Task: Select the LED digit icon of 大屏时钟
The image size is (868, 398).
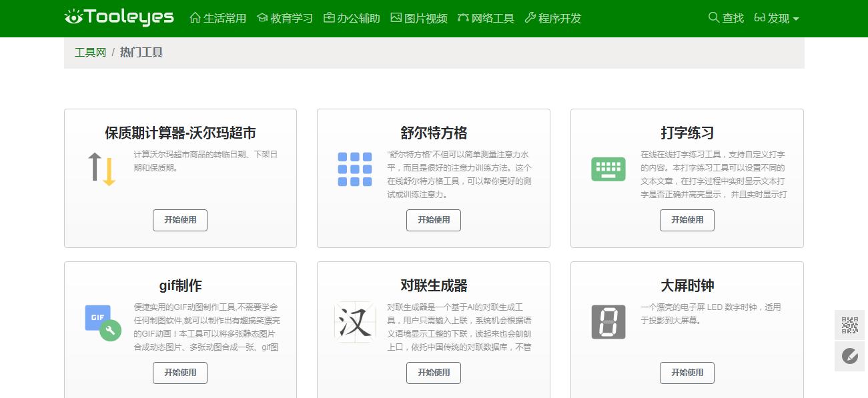Action: coord(608,321)
